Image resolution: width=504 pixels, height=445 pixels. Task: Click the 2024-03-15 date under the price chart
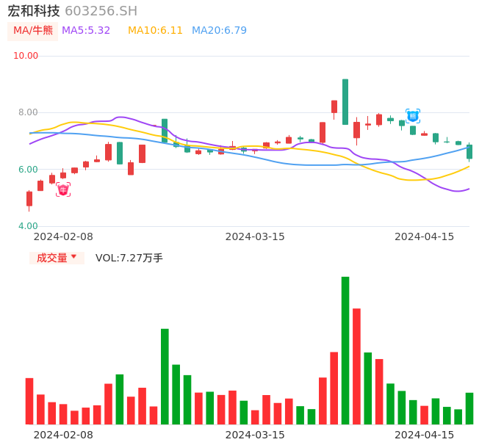pyautogui.click(x=255, y=236)
